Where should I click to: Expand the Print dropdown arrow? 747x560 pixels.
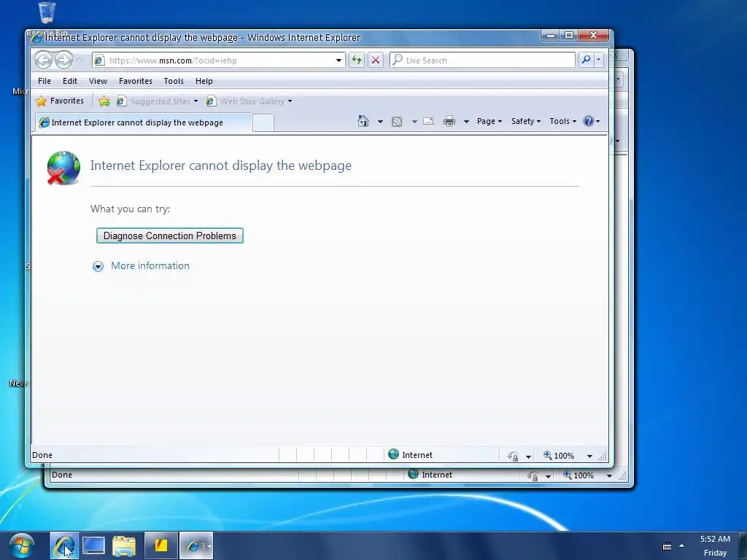pos(466,122)
